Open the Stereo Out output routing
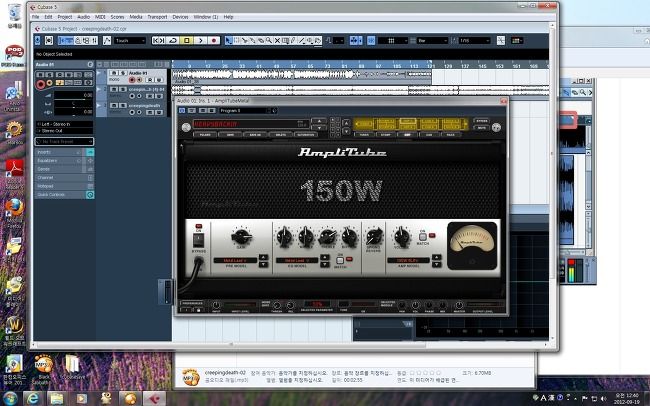This screenshot has width=650, height=406. [x=64, y=131]
